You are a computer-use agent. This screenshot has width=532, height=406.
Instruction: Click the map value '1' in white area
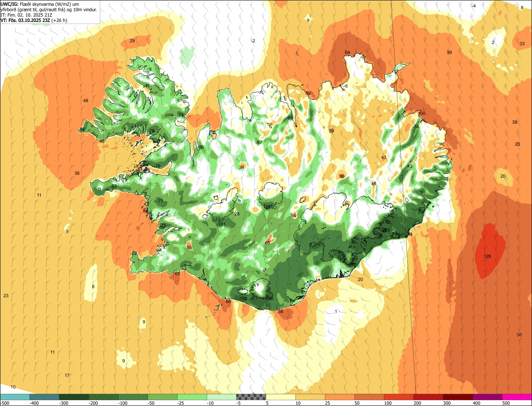336,311
